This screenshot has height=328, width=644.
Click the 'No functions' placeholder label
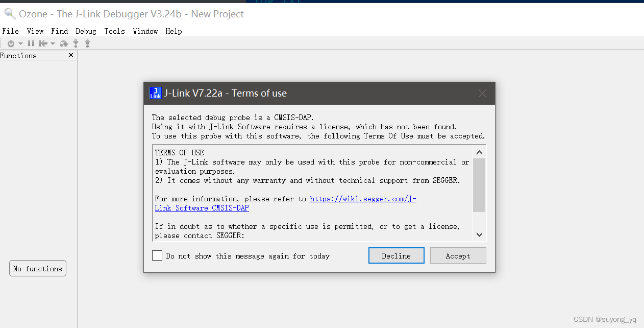(38, 269)
